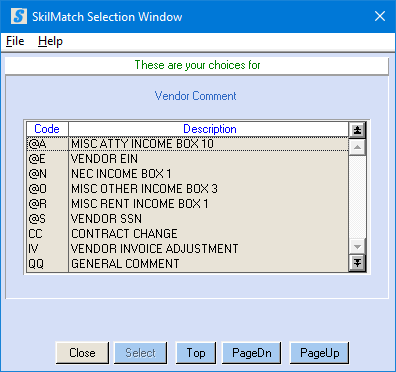The width and height of the screenshot is (396, 372).
Task: Click the 'These are your choices for' banner
Action: [x=197, y=65]
